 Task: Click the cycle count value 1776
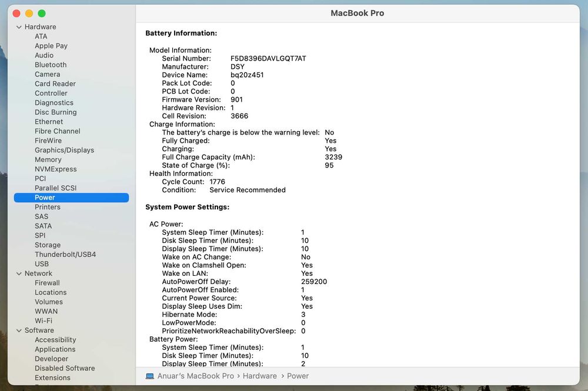[217, 182]
